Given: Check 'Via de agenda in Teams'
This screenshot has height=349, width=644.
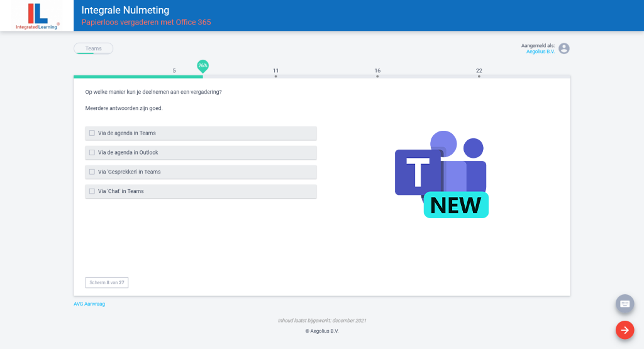Looking at the screenshot, I should pos(92,133).
